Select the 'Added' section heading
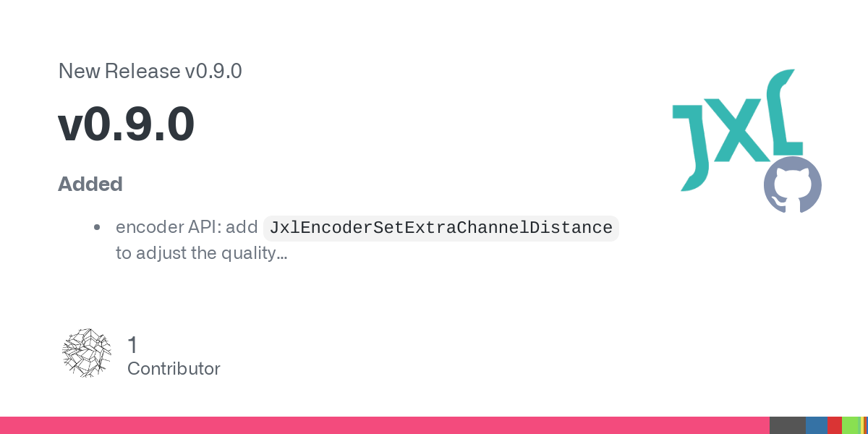868x434 pixels. (90, 184)
